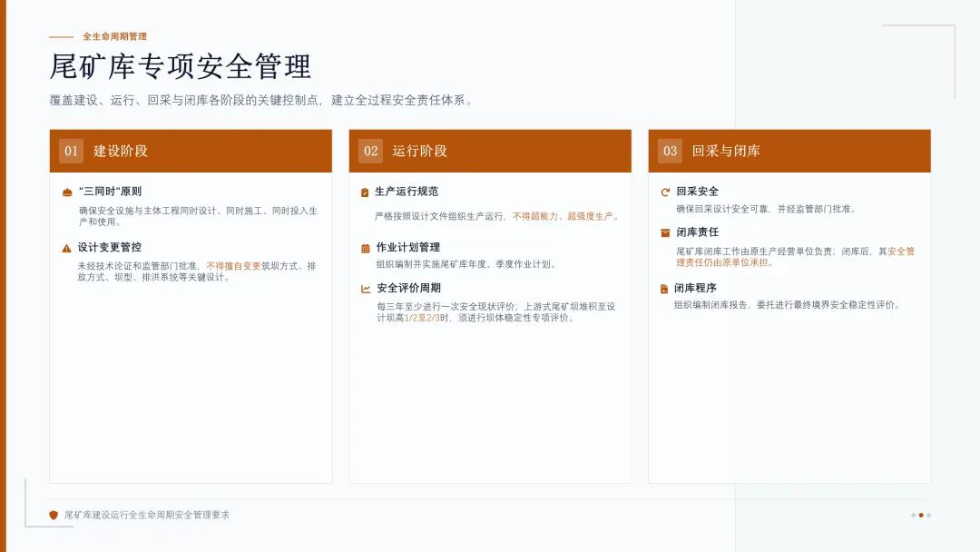The image size is (980, 552).
Task: Click the footer text 尾矿库建设运行全生命周期安全管理要求
Action: 147,515
